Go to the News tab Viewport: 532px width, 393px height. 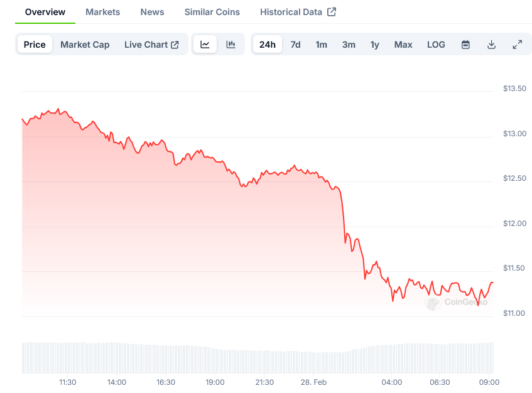coord(152,12)
